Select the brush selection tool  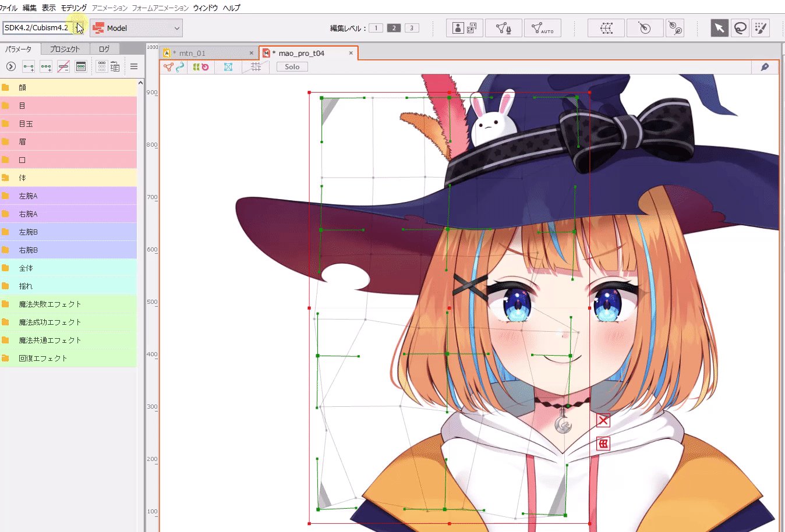click(x=761, y=27)
